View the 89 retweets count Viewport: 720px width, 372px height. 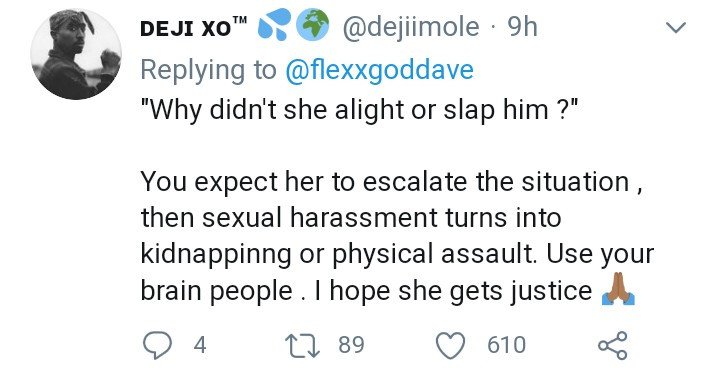click(351, 345)
